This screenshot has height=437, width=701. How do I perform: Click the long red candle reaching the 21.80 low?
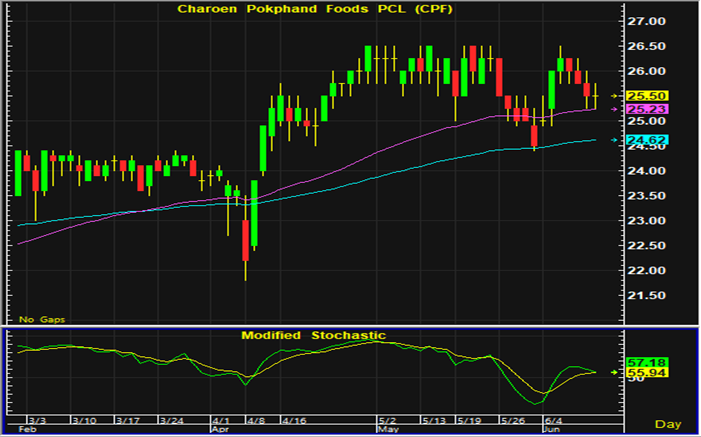(x=245, y=240)
